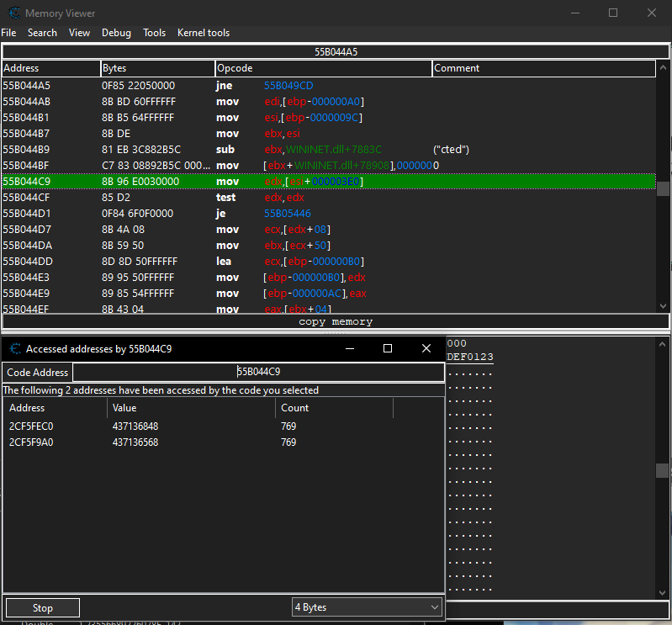Open the 4 Bytes value type dropdown
The image size is (672, 625).
[367, 607]
